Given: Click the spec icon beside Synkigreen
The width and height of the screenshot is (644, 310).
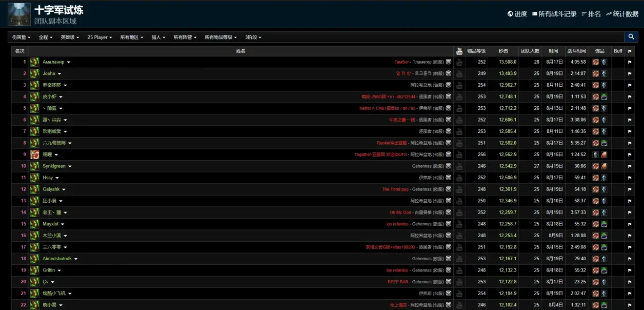Looking at the screenshot, I should click(x=34, y=166).
